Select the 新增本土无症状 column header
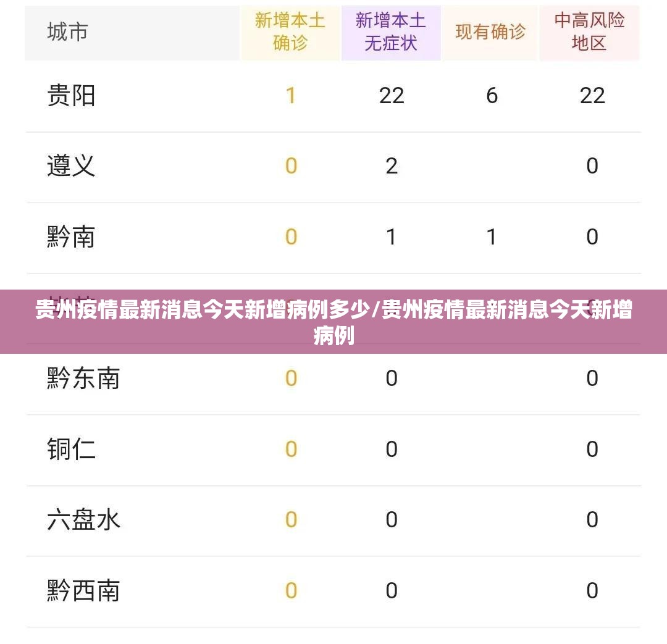Screen dimensions: 667x644 (391, 32)
